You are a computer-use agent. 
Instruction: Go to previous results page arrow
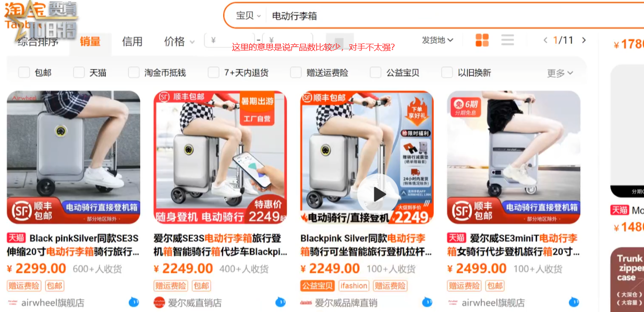click(x=545, y=40)
